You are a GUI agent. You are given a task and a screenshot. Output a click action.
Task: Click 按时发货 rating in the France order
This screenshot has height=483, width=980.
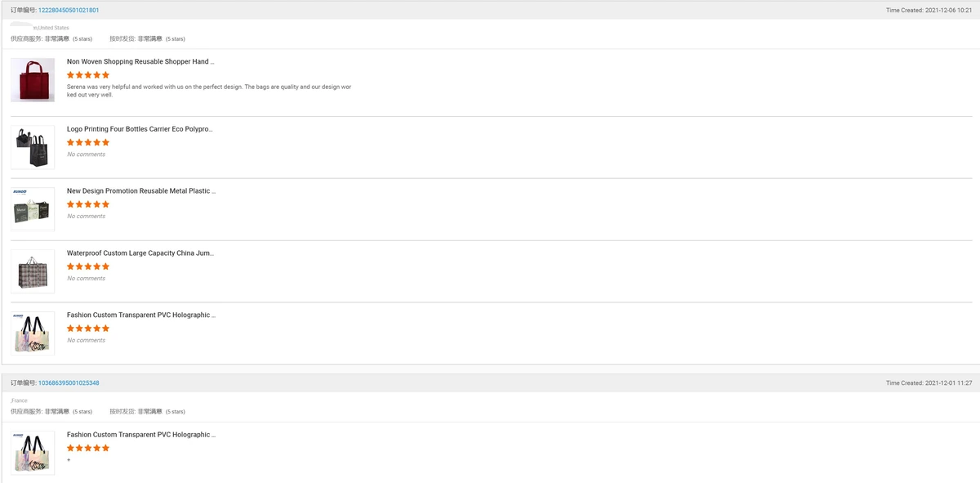coord(148,411)
